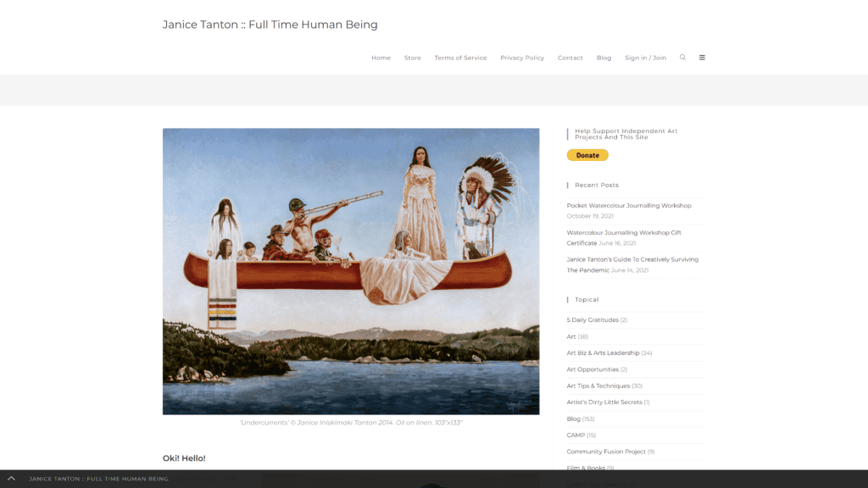This screenshot has width=868, height=488.
Task: Click the 'Topical' sidebar heading
Action: [587, 300]
